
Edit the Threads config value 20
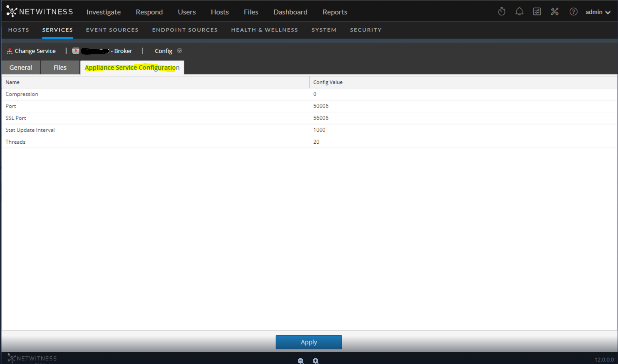(x=316, y=142)
